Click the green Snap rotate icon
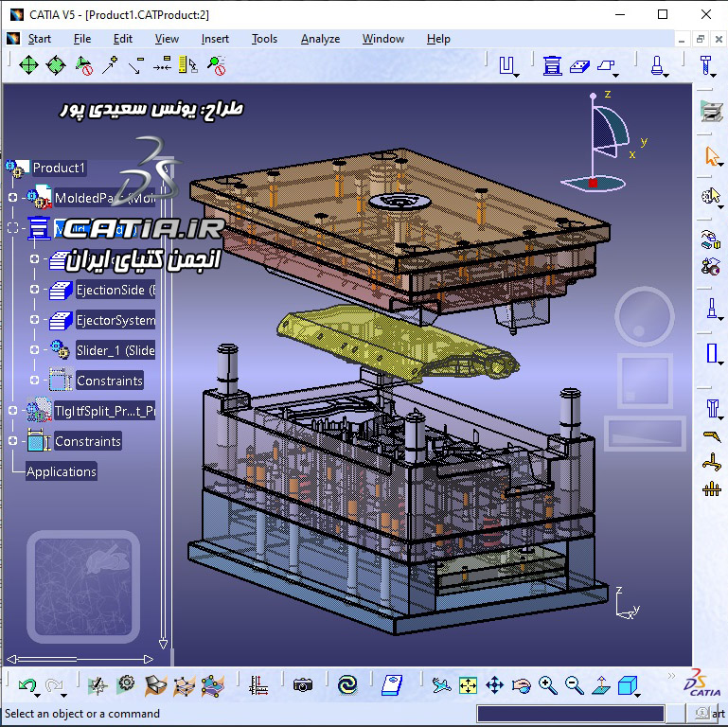The width and height of the screenshot is (728, 727). pyautogui.click(x=56, y=65)
